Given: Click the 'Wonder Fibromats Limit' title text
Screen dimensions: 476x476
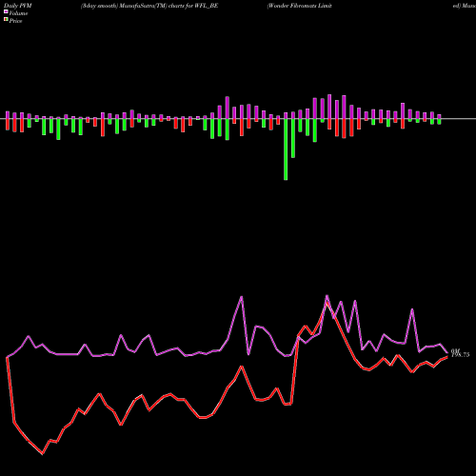Looking at the screenshot, I should 300,6.
